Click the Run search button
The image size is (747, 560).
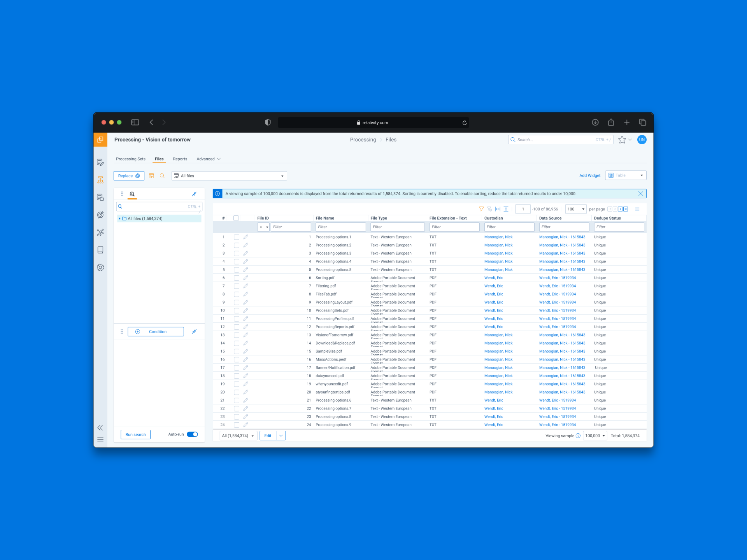[135, 434]
